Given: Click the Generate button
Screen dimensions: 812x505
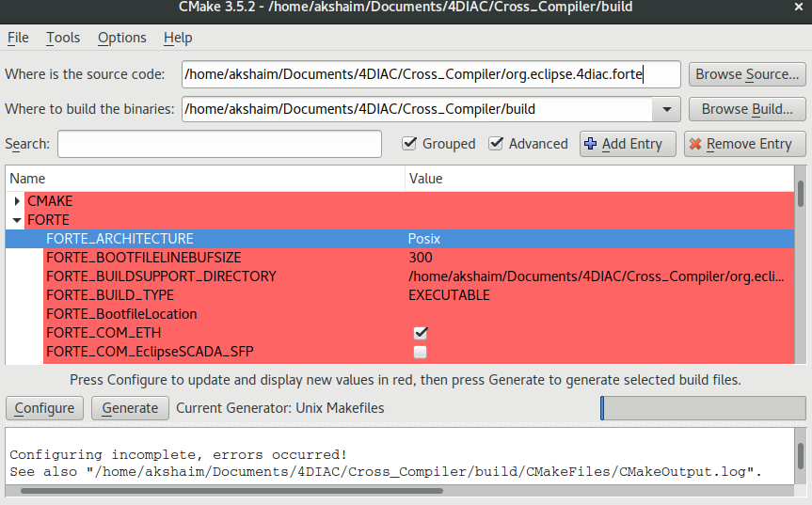Looking at the screenshot, I should [x=130, y=408].
